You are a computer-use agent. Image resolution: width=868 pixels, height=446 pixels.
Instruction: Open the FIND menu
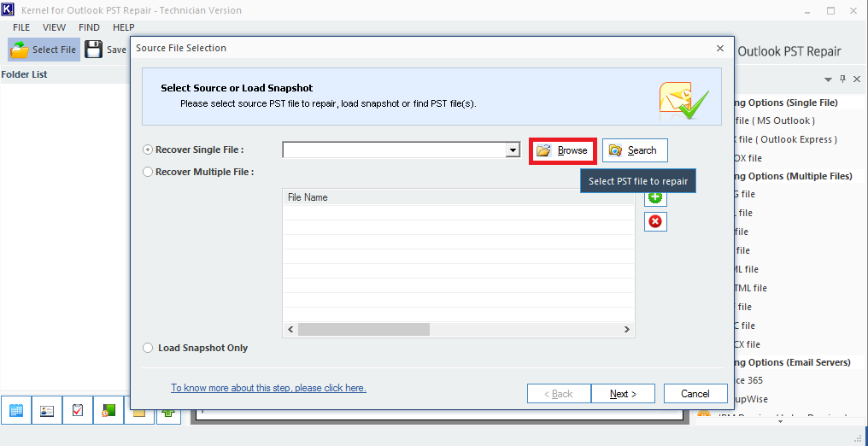click(x=89, y=27)
